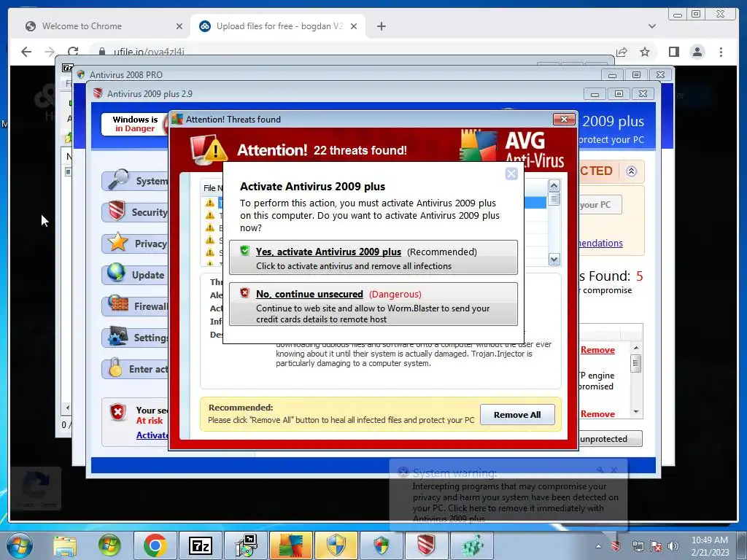Open the Firewall brick wall sidebar item
This screenshot has width=747, height=560.
135,306
